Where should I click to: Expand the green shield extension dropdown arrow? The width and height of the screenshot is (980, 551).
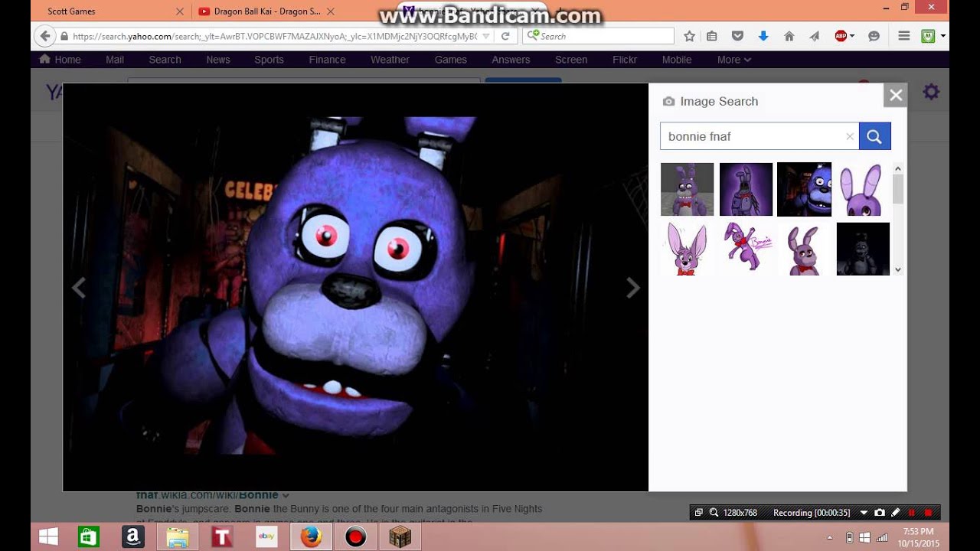(x=942, y=36)
